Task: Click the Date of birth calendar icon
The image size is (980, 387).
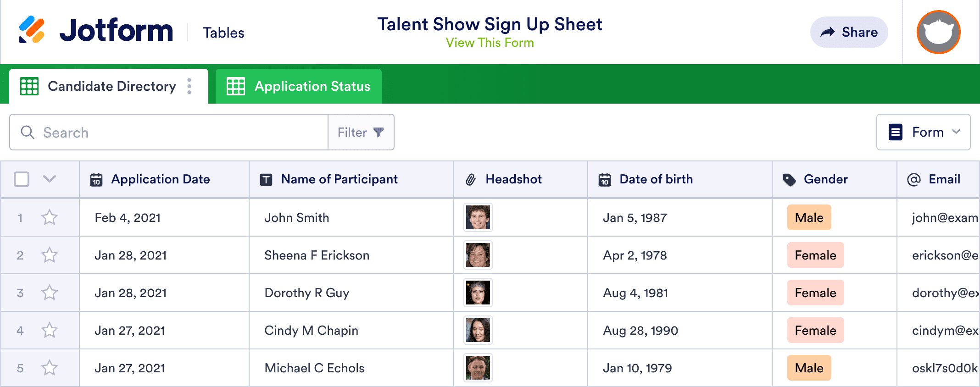Action: click(605, 180)
